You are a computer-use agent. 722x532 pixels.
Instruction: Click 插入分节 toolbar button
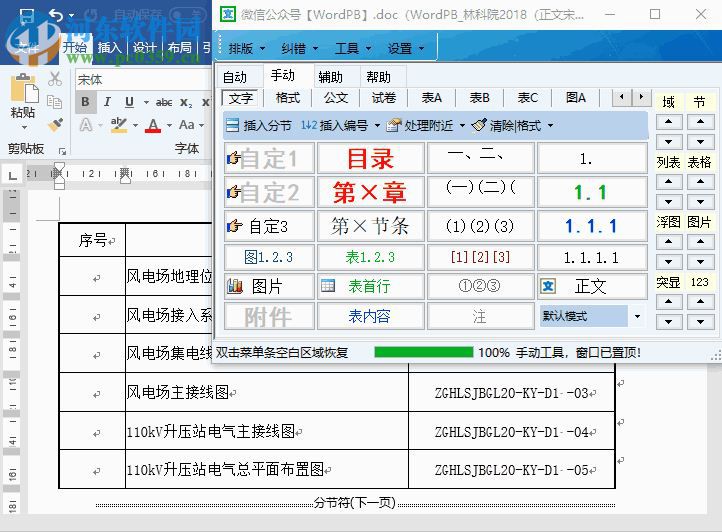[x=259, y=125]
